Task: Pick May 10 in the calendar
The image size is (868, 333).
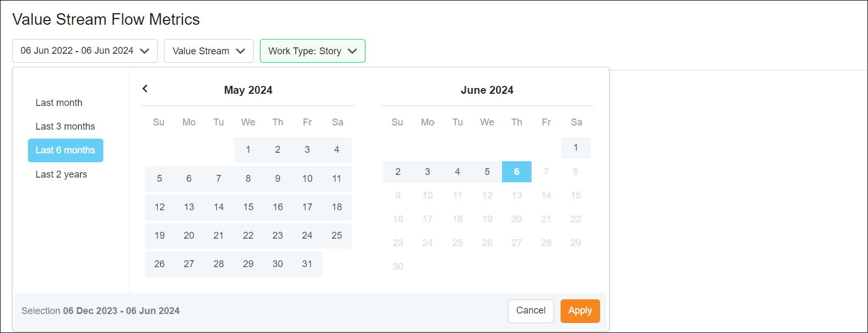Action: point(307,179)
